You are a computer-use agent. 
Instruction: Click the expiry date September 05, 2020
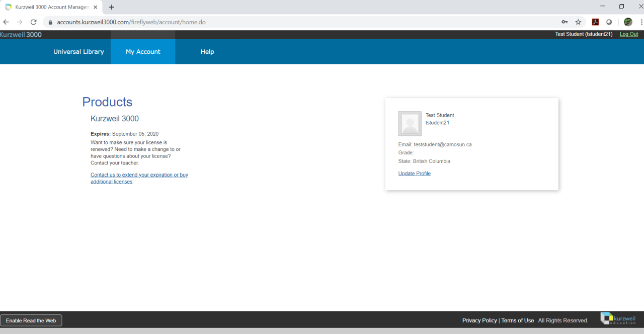[135, 134]
